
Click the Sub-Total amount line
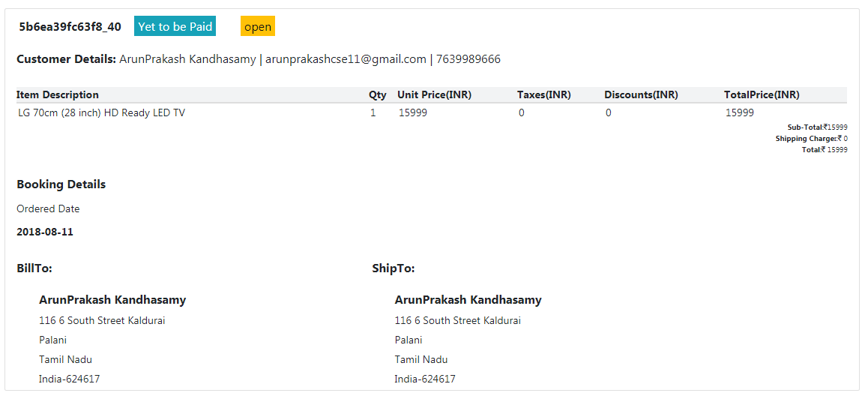click(x=817, y=127)
